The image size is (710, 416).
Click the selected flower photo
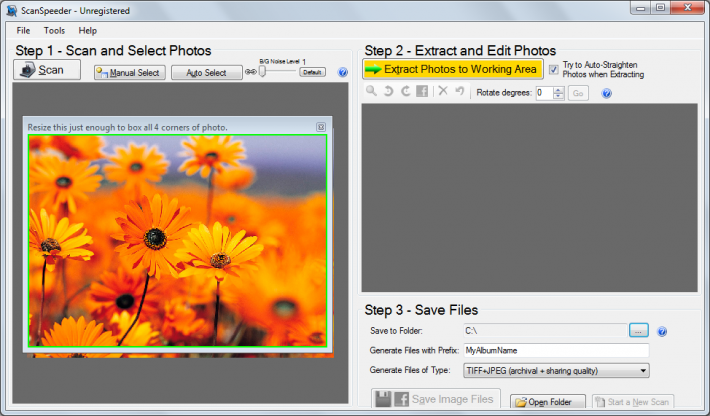pyautogui.click(x=178, y=241)
